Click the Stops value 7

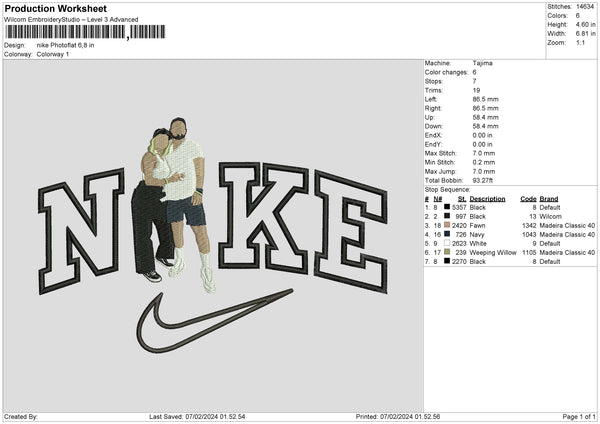tap(474, 82)
